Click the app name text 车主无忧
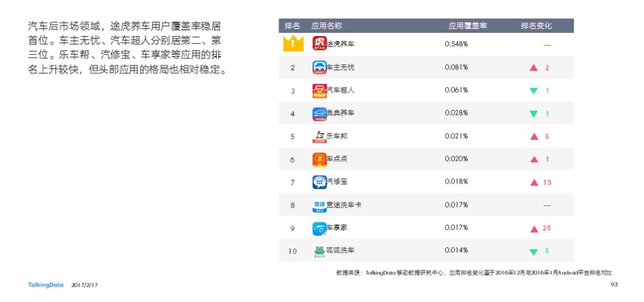The image size is (644, 302). (340, 67)
